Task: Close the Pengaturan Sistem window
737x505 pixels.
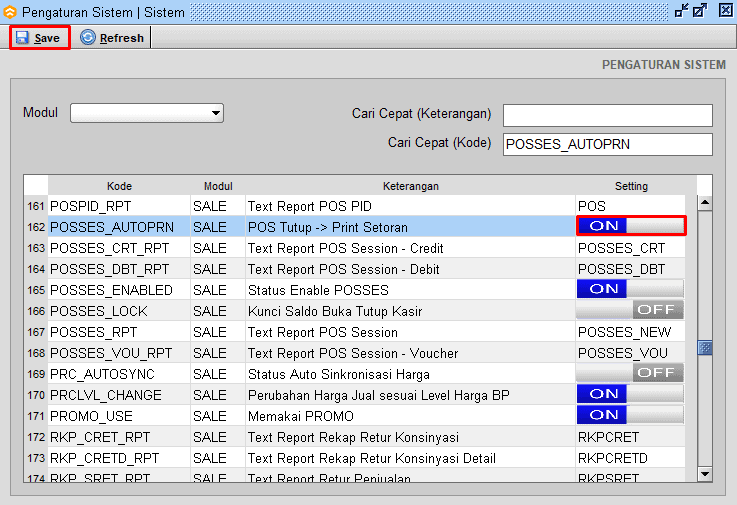Action: tap(726, 10)
